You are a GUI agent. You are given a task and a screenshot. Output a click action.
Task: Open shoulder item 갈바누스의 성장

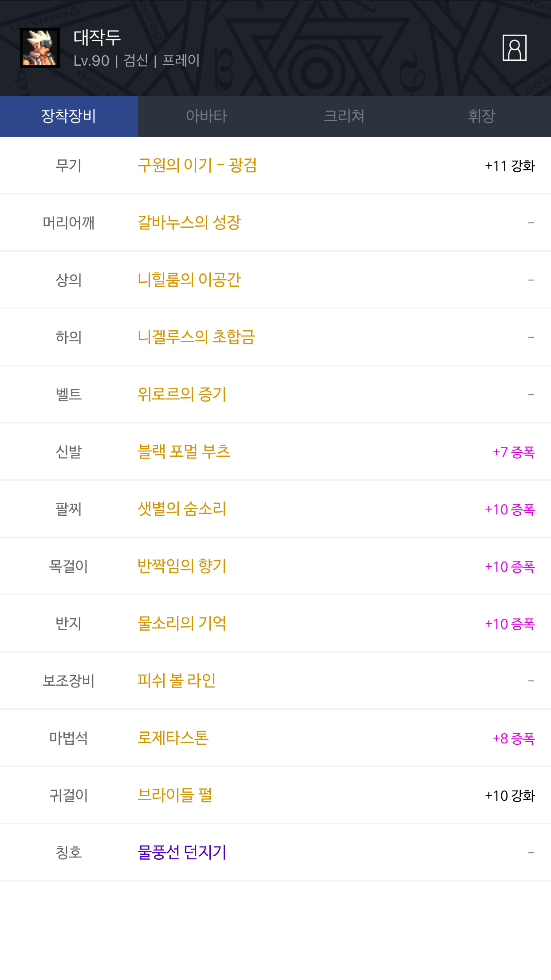tap(189, 222)
